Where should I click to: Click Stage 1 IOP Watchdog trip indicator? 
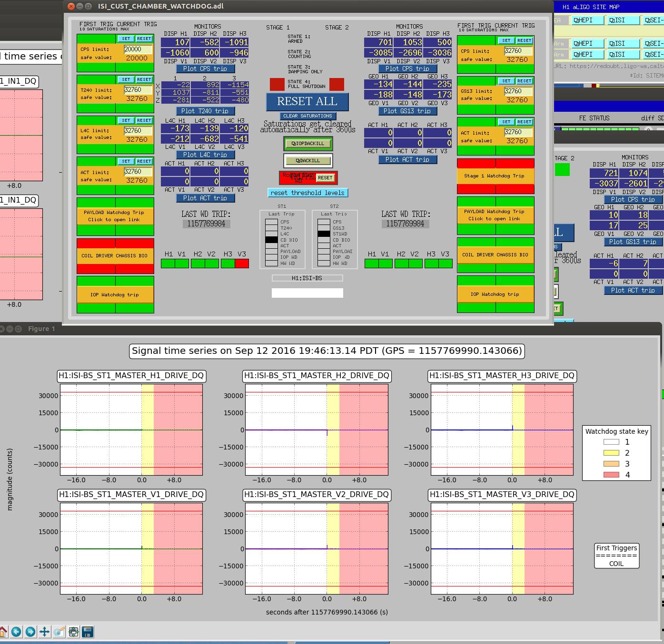pyautogui.click(x=115, y=295)
